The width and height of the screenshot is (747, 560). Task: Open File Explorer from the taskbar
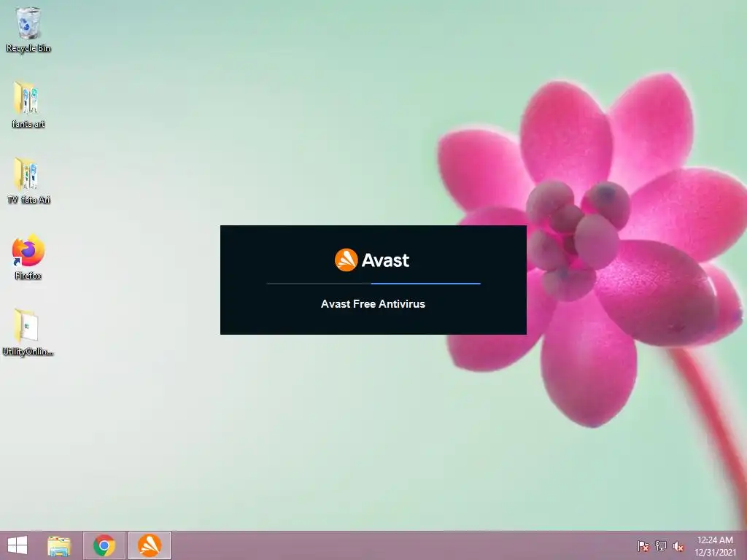point(59,545)
